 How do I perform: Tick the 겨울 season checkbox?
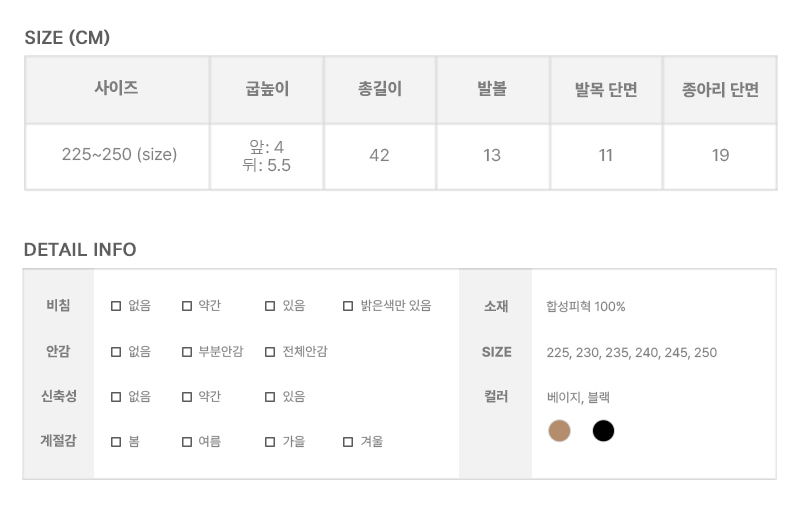(x=348, y=442)
